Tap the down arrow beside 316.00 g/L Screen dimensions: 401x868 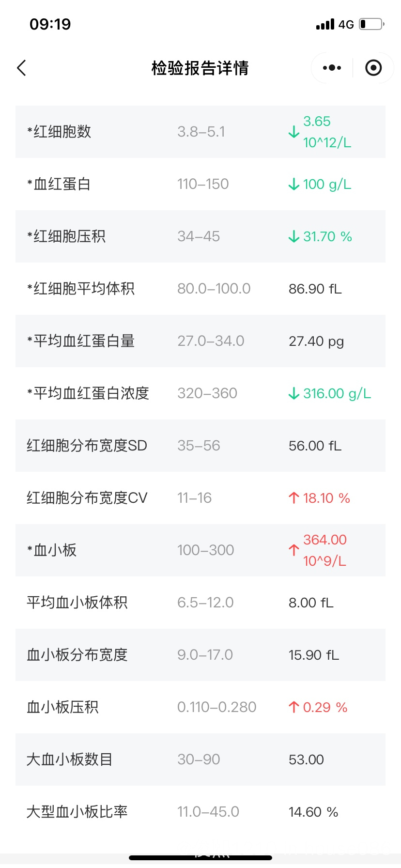[x=293, y=393]
